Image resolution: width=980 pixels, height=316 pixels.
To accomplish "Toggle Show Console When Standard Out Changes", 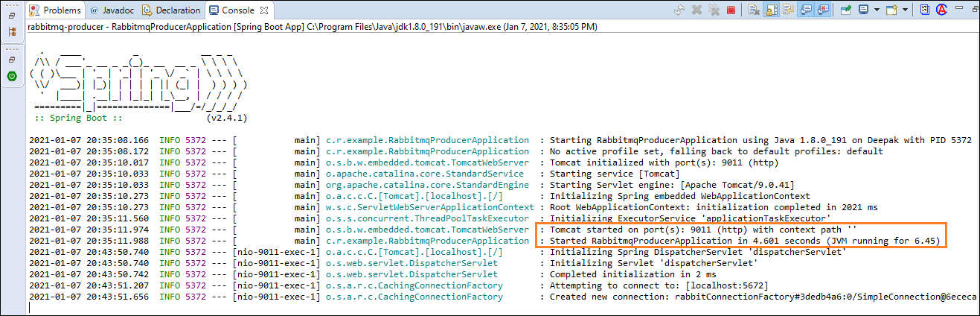I will pos(806,10).
